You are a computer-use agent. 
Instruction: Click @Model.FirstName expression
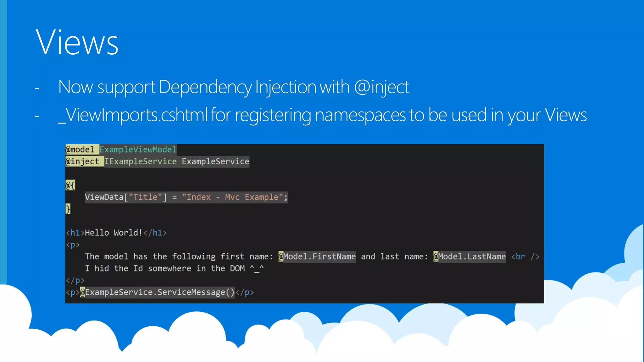click(317, 257)
